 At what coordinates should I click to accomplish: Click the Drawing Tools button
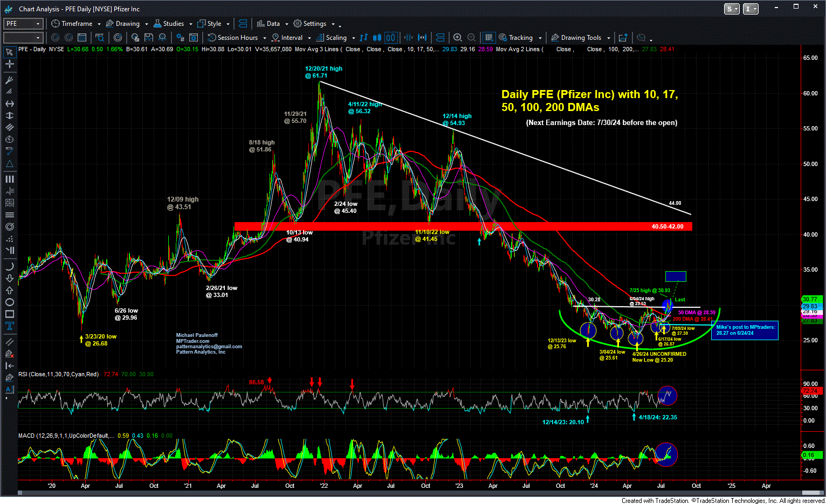(x=576, y=38)
